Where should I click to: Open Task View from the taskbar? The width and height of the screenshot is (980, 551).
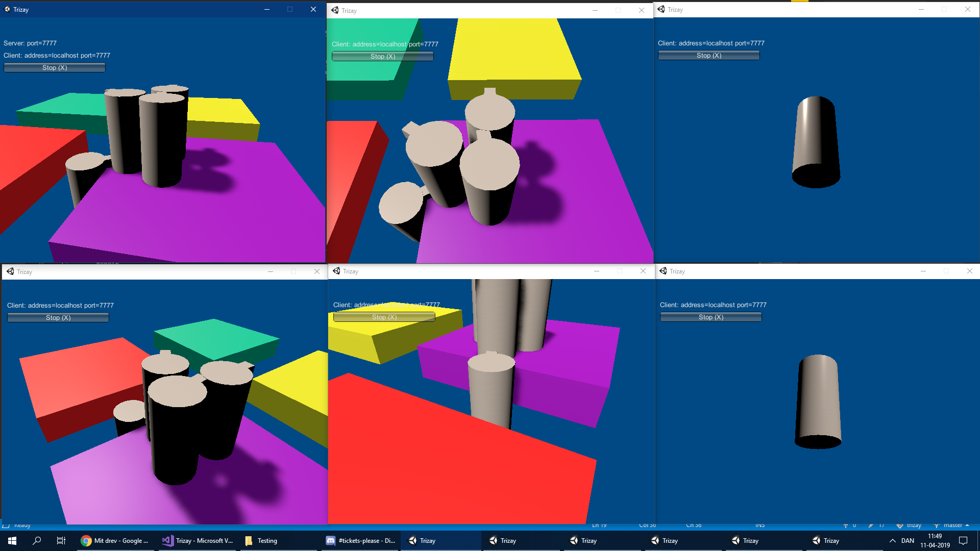[61, 541]
